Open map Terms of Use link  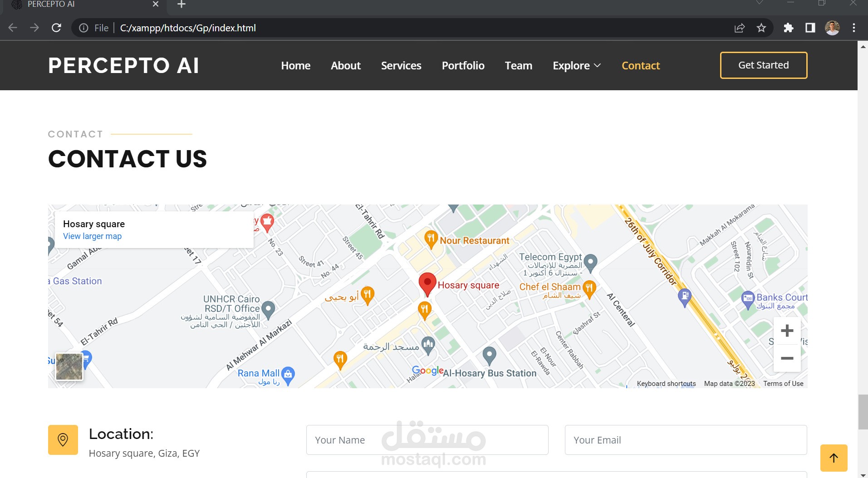pyautogui.click(x=783, y=384)
